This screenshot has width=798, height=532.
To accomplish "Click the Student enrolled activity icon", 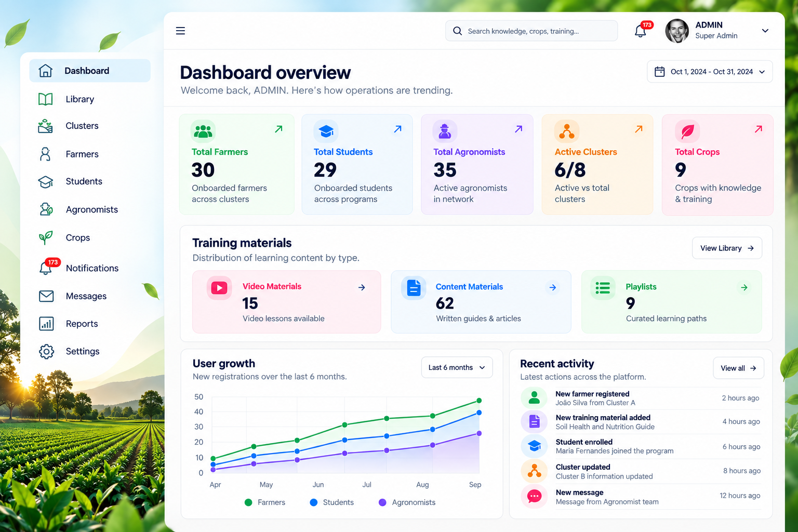I will coord(534,446).
